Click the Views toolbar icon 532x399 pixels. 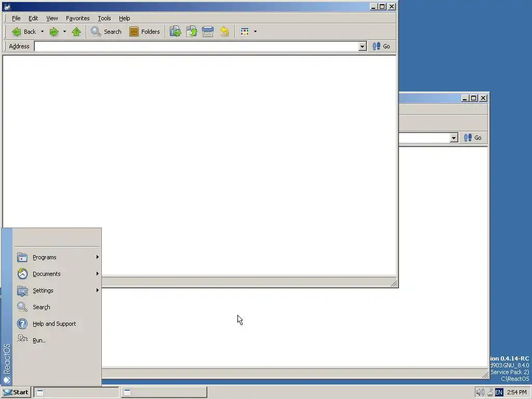[x=245, y=32]
